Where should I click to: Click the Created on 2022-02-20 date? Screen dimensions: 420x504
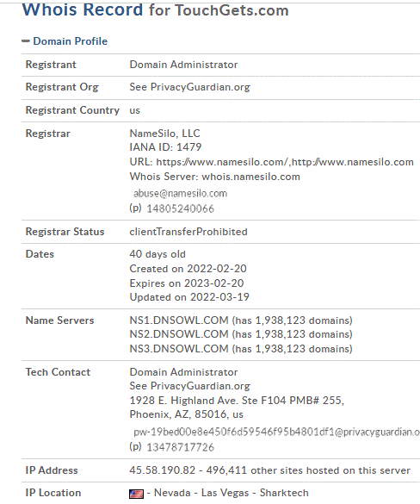pos(188,269)
